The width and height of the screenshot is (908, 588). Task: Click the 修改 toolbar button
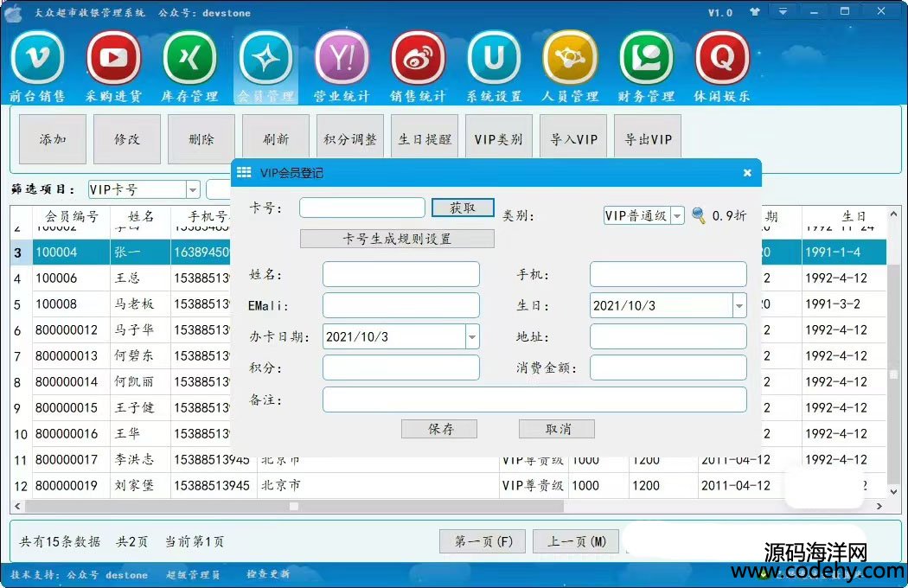127,139
